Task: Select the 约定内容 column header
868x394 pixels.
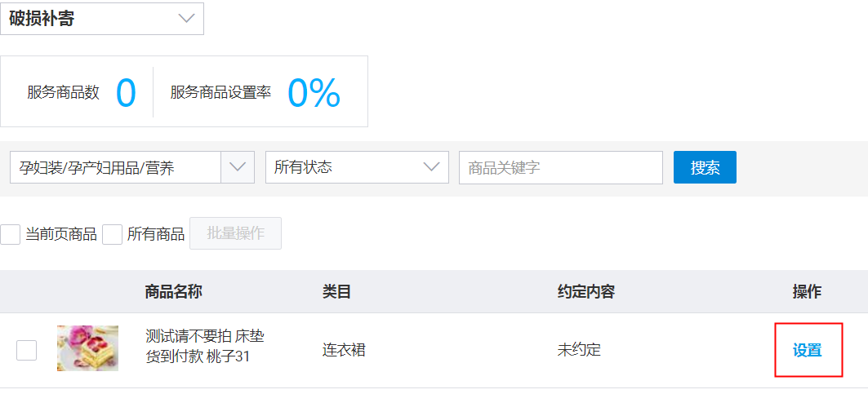Action: [x=585, y=292]
